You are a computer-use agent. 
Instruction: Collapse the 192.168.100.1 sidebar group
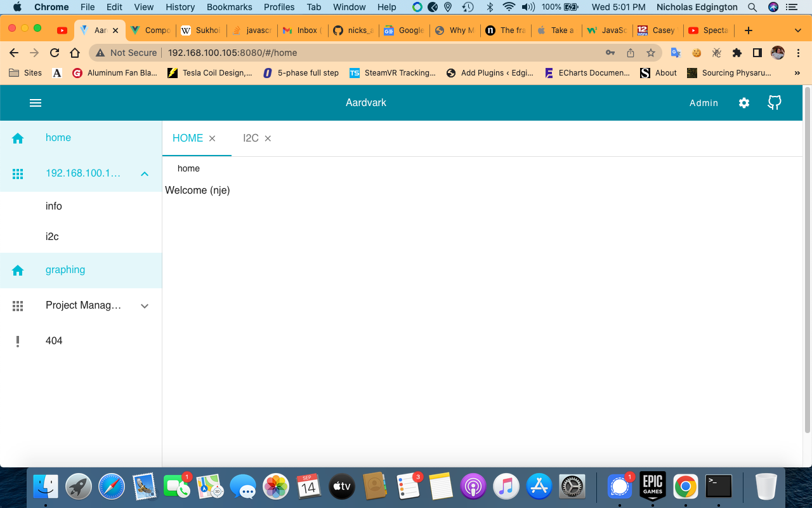click(145, 173)
